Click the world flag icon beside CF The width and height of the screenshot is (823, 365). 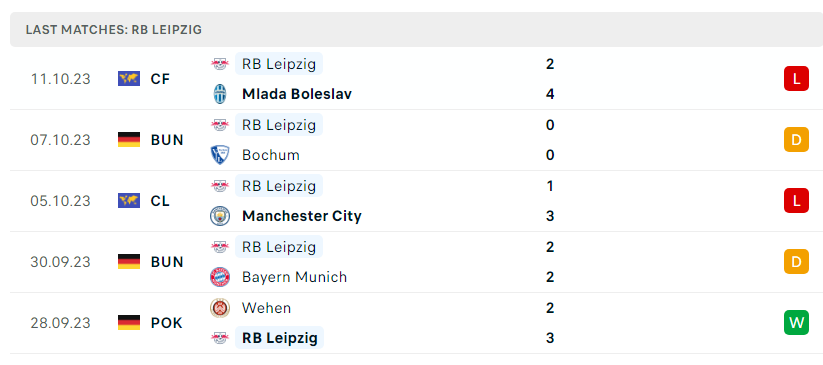tap(129, 79)
